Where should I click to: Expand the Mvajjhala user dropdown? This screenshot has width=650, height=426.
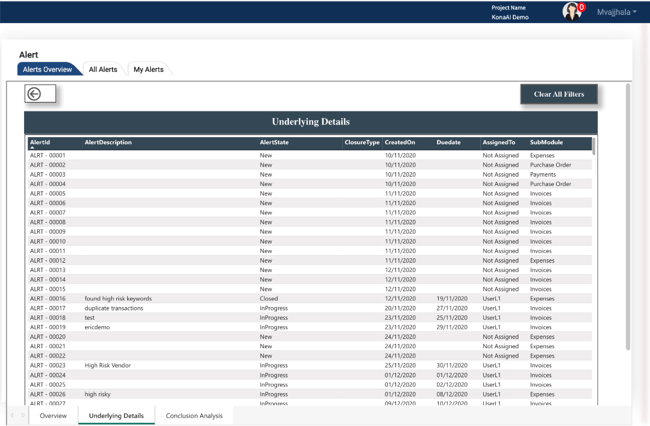(x=617, y=12)
